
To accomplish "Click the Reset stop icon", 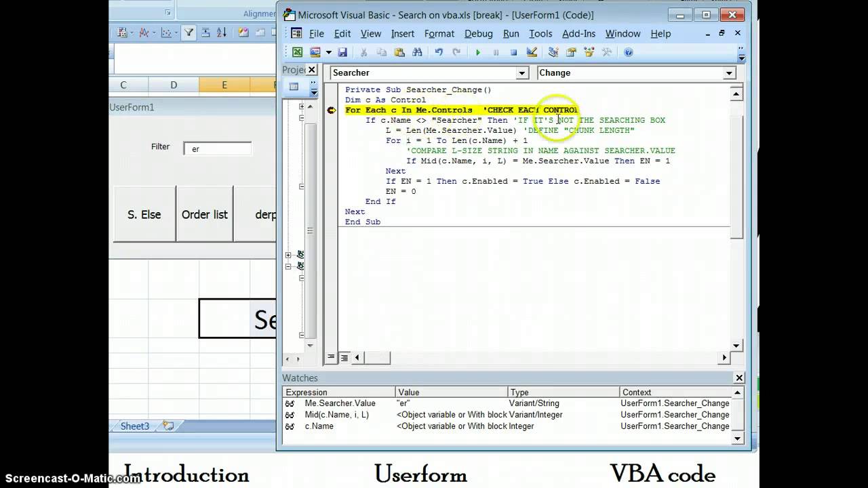I will pyautogui.click(x=513, y=52).
